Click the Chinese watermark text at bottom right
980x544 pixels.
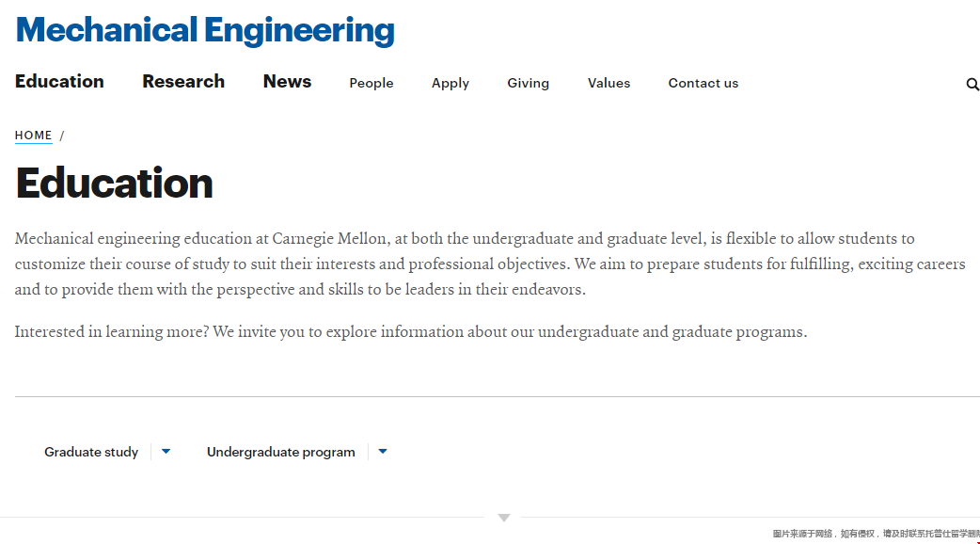[x=876, y=534]
